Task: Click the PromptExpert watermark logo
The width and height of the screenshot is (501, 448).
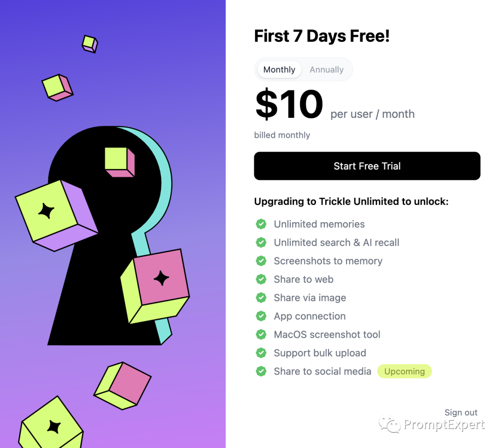Action: pos(431,424)
